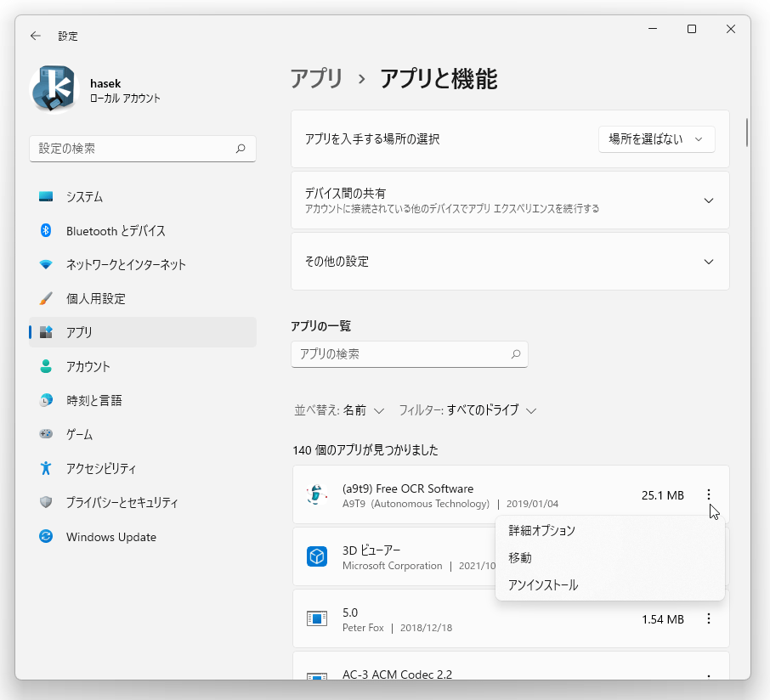Open ネットワークとインターネット settings
Screen dimensions: 770x700
(x=143, y=264)
